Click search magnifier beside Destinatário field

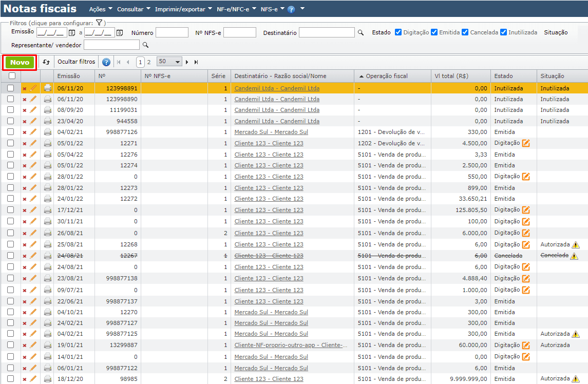(x=361, y=32)
